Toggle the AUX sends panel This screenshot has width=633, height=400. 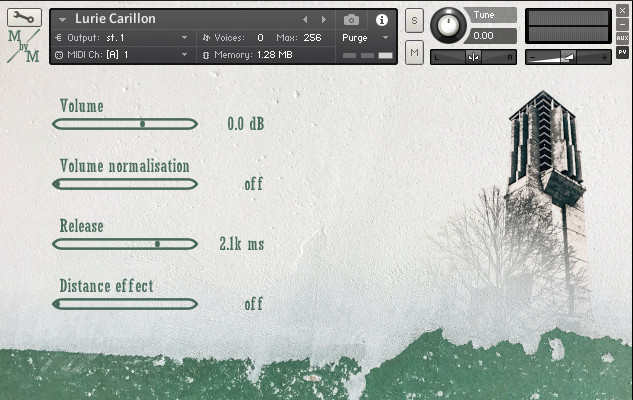pyautogui.click(x=623, y=38)
